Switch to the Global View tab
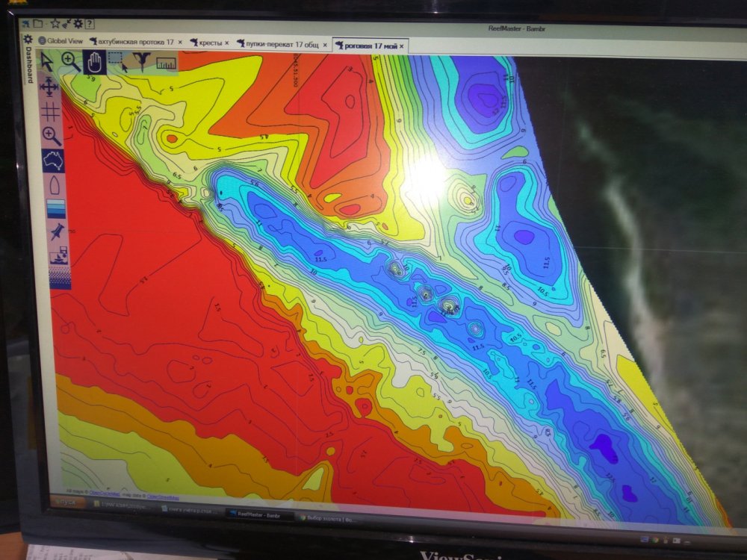 click(60, 41)
